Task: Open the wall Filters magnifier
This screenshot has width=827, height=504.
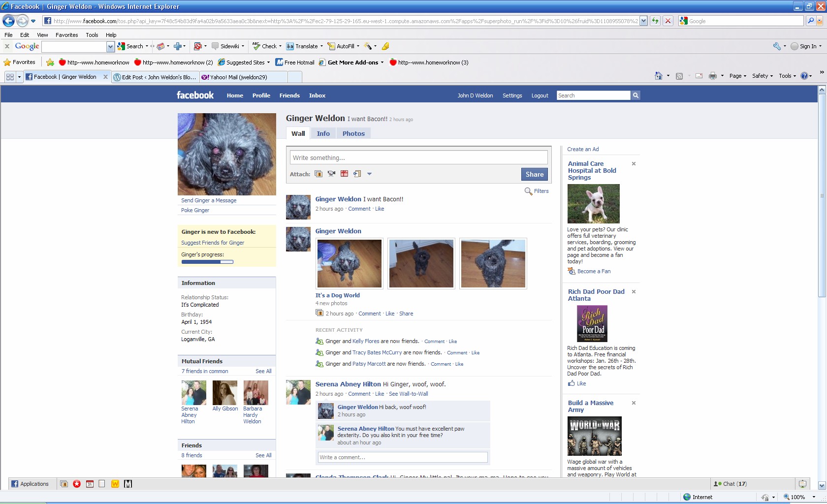Action: pos(529,191)
